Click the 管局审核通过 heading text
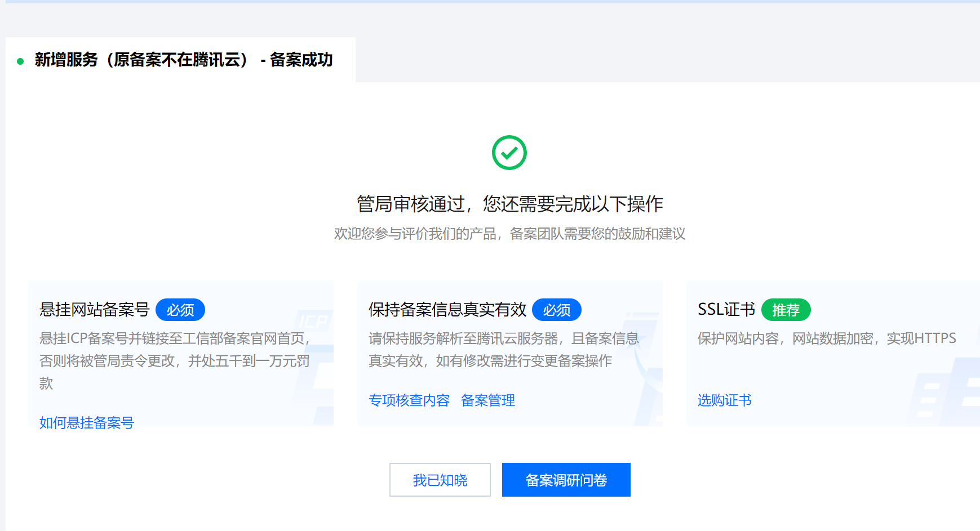 [511, 204]
